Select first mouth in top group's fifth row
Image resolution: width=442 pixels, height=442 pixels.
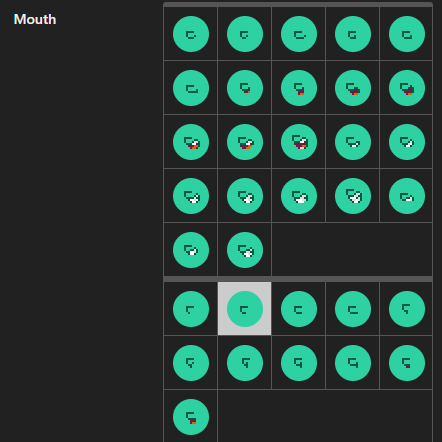point(191,250)
